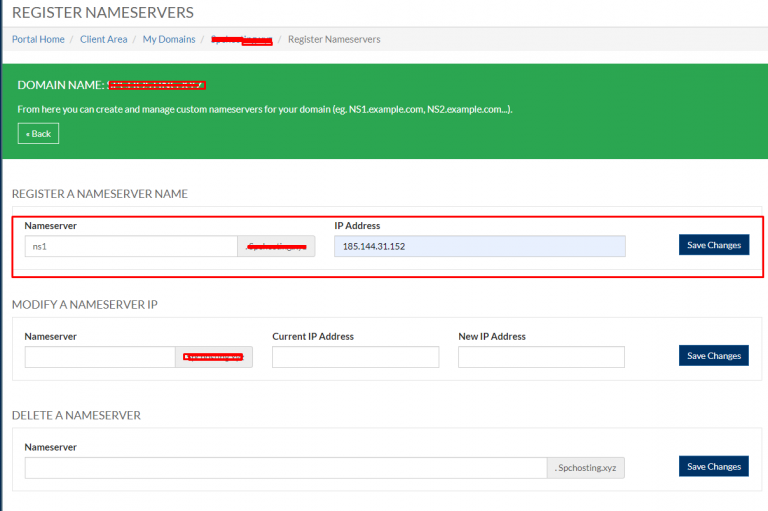Save Changes for Modify a Nameserver IP
This screenshot has height=511, width=768.
tap(714, 356)
